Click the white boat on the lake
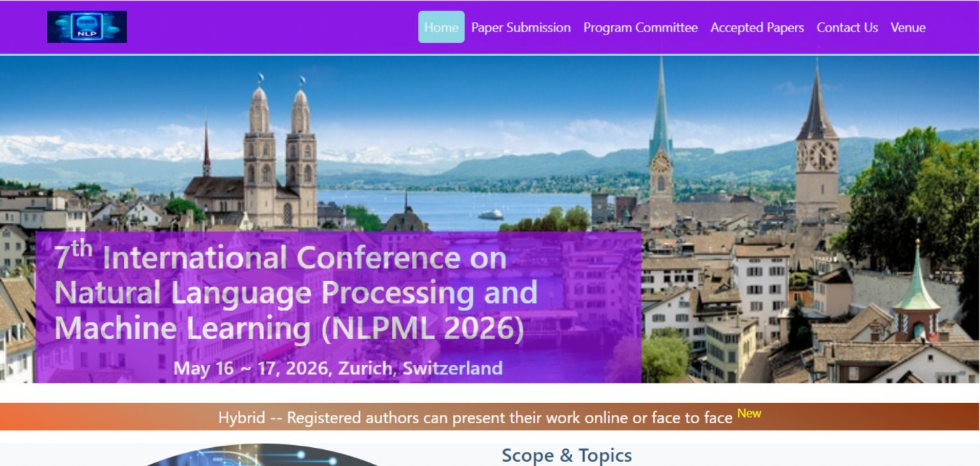 [x=491, y=214]
